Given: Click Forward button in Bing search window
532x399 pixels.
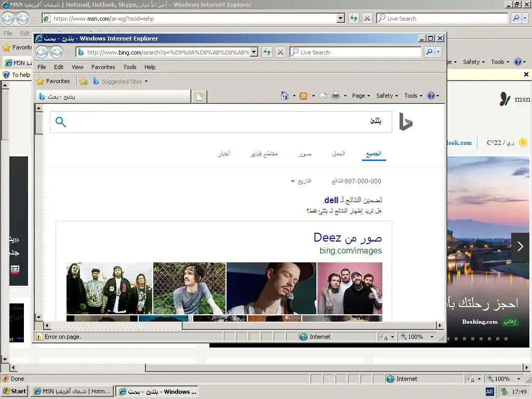Looking at the screenshot, I should click(x=56, y=52).
